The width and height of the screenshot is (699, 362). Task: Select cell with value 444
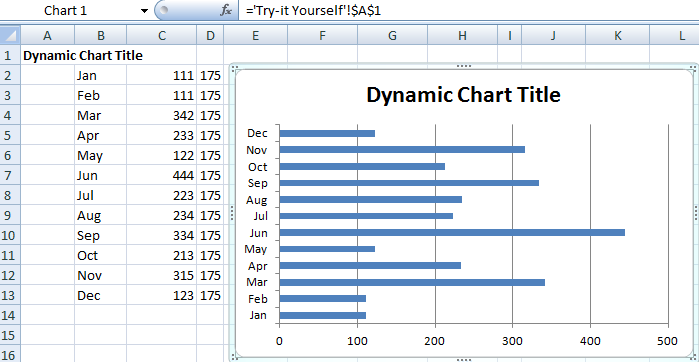tap(161, 175)
